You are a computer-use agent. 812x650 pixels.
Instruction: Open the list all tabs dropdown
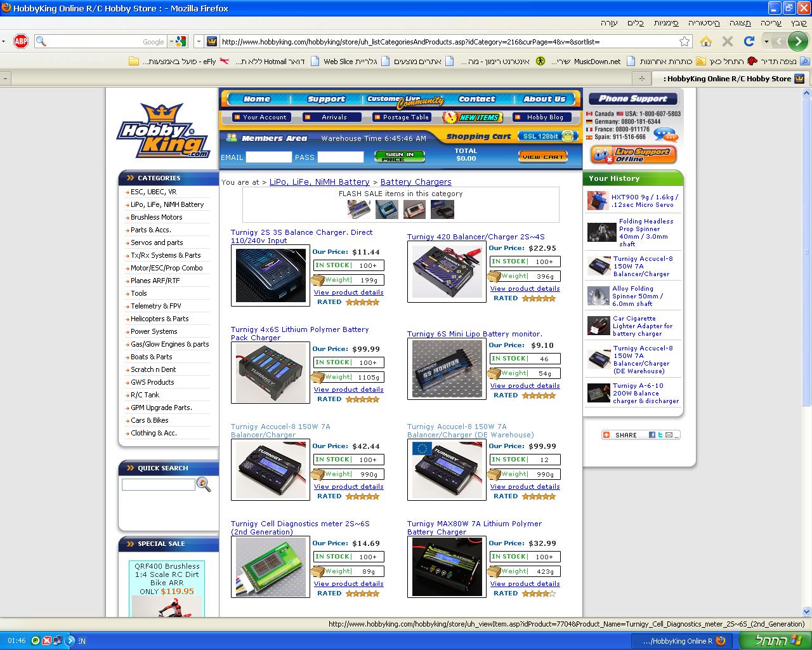coord(6,79)
